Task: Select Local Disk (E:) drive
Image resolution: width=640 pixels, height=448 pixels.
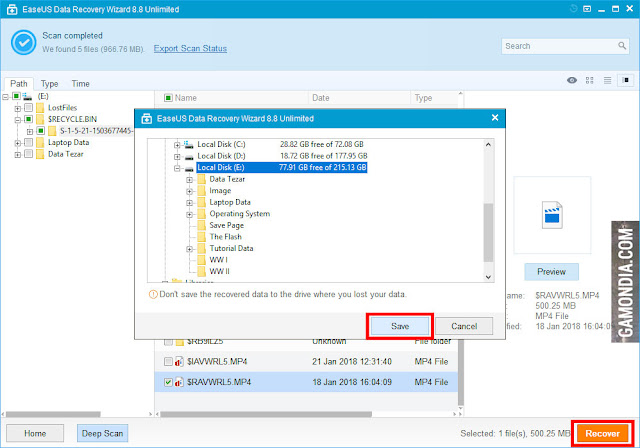Action: [282, 167]
